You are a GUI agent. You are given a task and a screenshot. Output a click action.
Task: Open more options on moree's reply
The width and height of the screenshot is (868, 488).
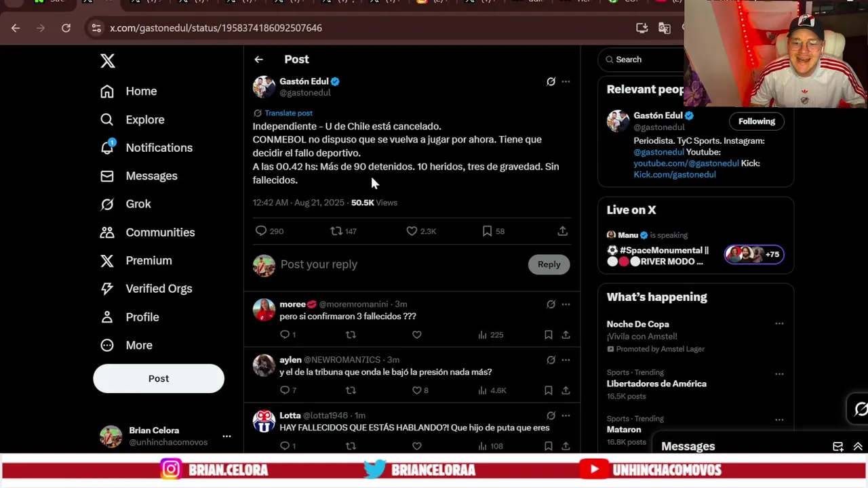click(x=566, y=304)
